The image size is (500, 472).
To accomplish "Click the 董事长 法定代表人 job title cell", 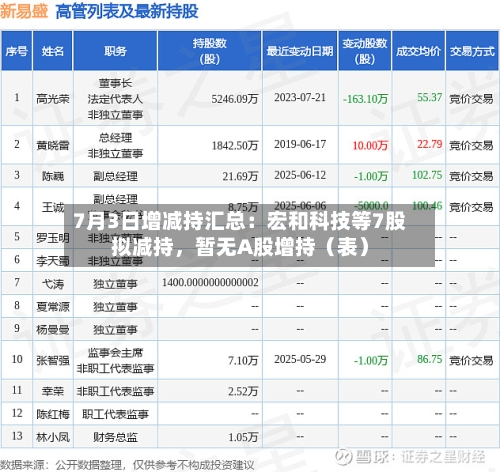I will [115, 99].
